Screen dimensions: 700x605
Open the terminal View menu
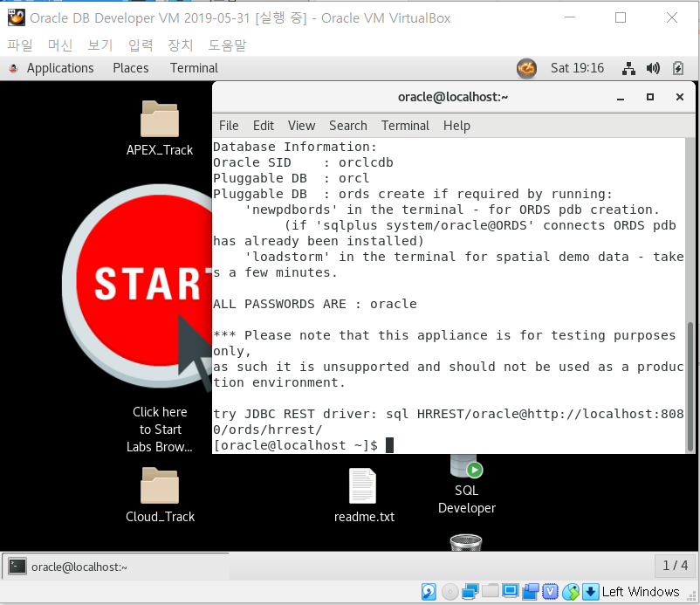coord(301,126)
